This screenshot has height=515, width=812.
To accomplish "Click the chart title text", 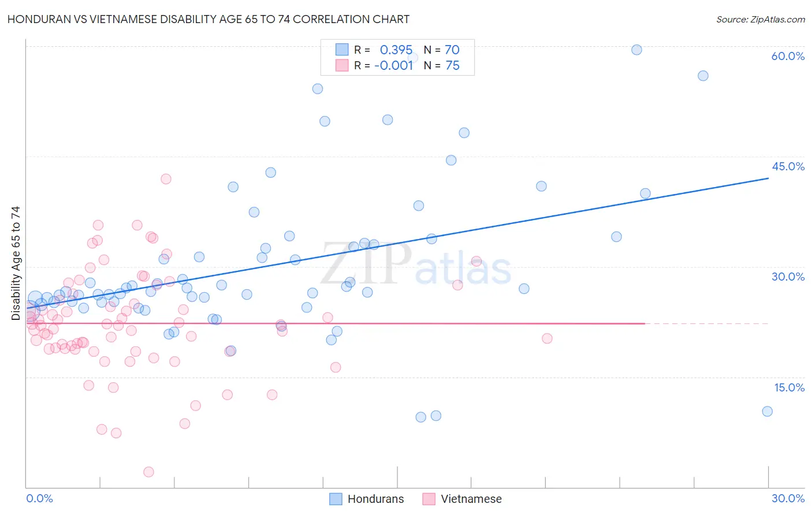I will point(208,19).
